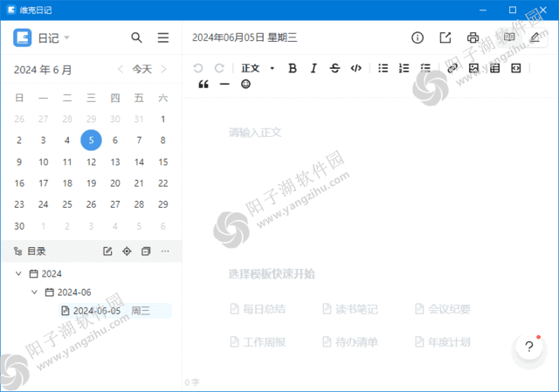
Task: Click the 0 字 word count
Action: (x=192, y=382)
